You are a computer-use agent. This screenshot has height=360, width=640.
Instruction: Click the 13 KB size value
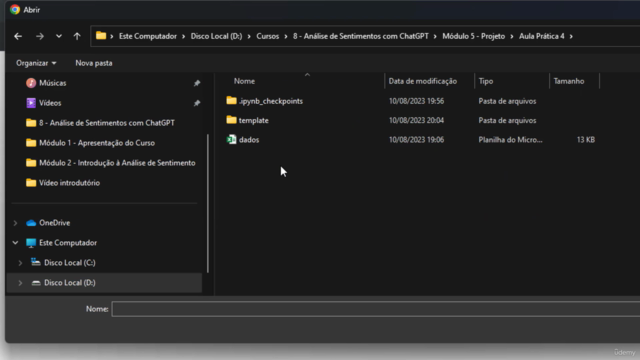tap(586, 140)
